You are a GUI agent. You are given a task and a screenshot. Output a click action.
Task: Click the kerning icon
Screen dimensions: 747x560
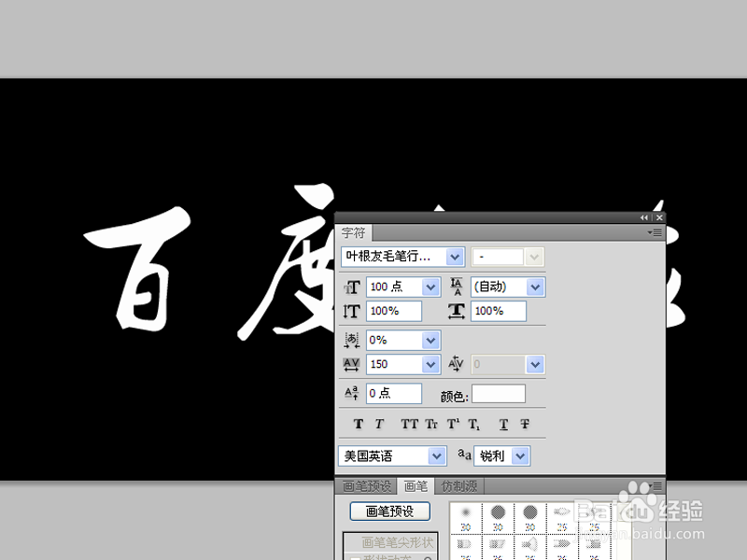pos(456,364)
